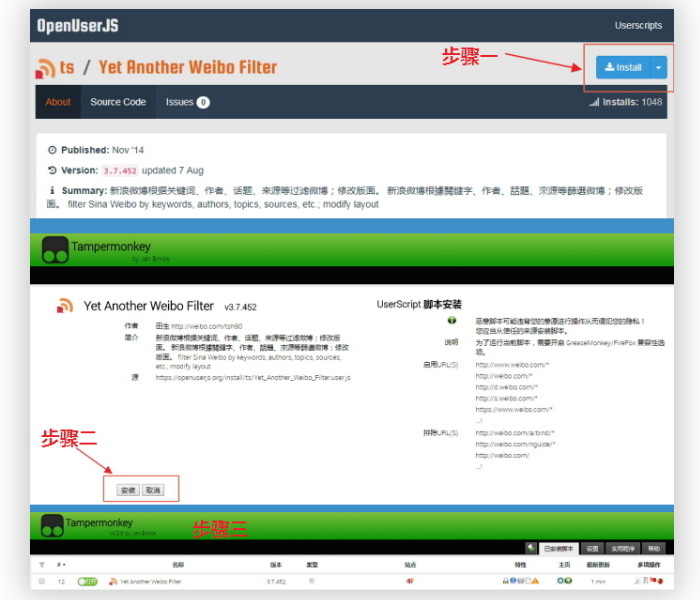Click the first action icon in 多项操作 column
700x600 pixels.
tap(638, 581)
